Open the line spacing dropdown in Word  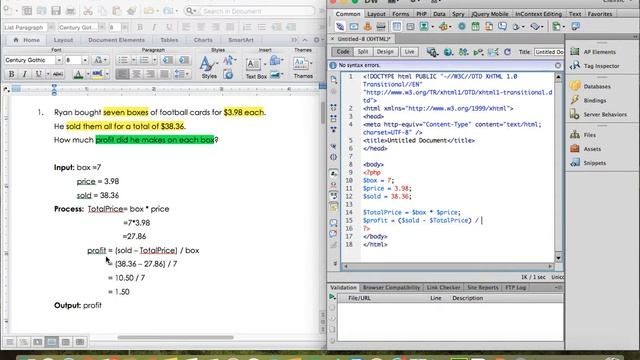coord(182,74)
